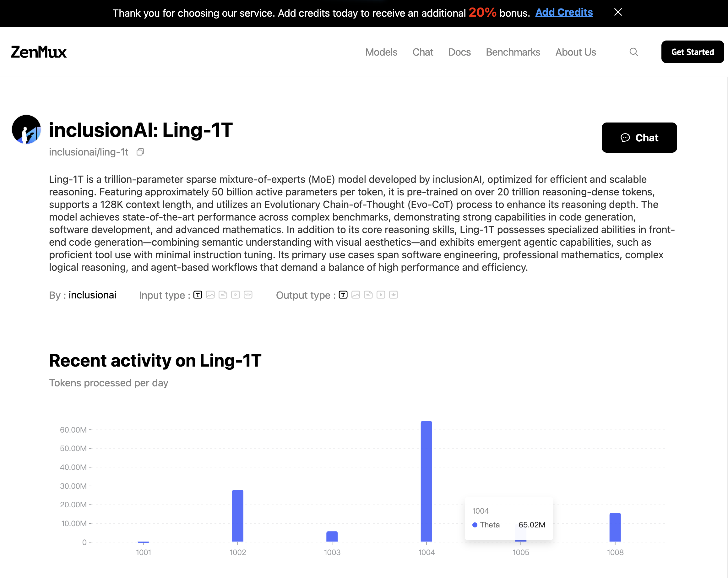Screen dimensions: 728x578
Task: Navigate to the Benchmarks section
Action: [513, 52]
